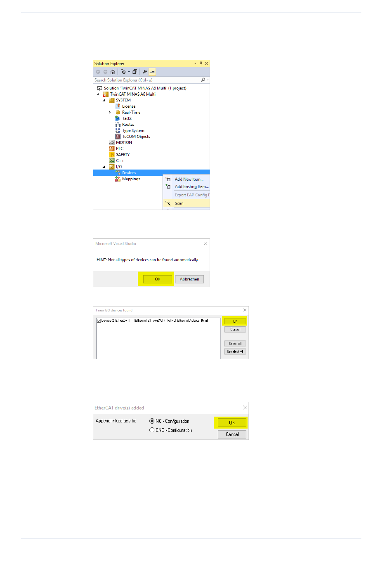The height and width of the screenshot is (561, 392).
Task: Click the TcCOM Objects icon
Action: point(118,137)
